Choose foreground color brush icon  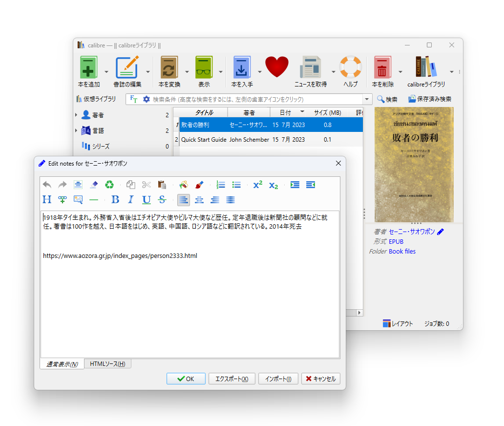(x=199, y=185)
